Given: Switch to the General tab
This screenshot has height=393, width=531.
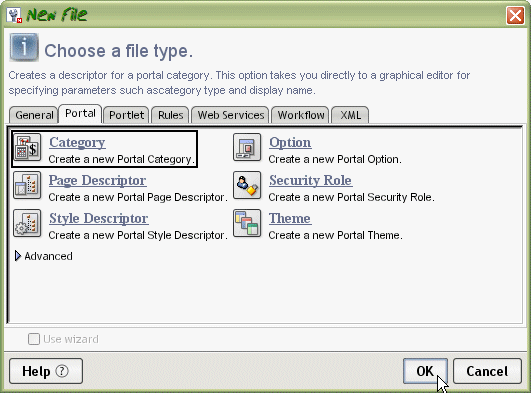Looking at the screenshot, I should coord(34,115).
